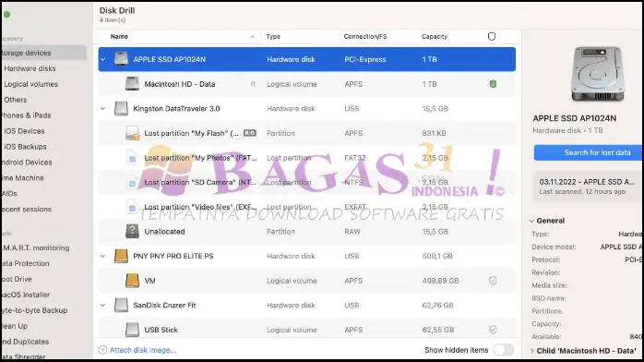Image resolution: width=644 pixels, height=362 pixels.
Task: Click the large hard drive image in details panel
Action: pyautogui.click(x=598, y=74)
